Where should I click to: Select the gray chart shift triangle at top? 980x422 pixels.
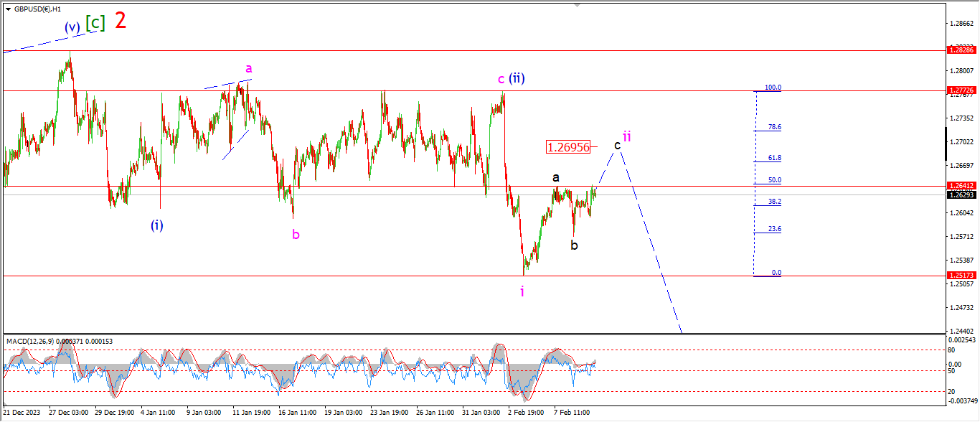pos(577,5)
